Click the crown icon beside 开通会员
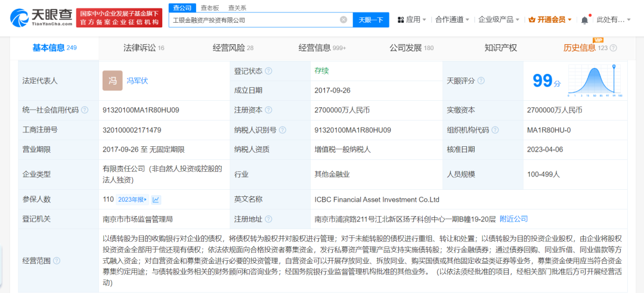 [x=531, y=20]
